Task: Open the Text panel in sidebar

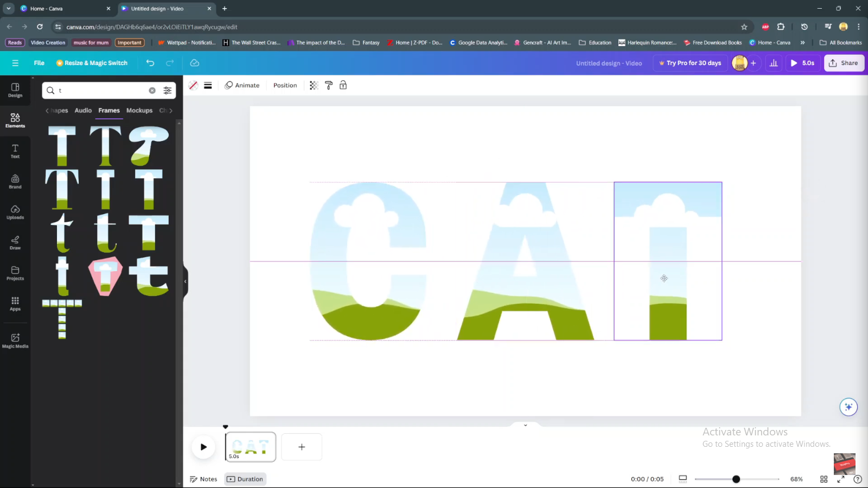Action: point(15,151)
